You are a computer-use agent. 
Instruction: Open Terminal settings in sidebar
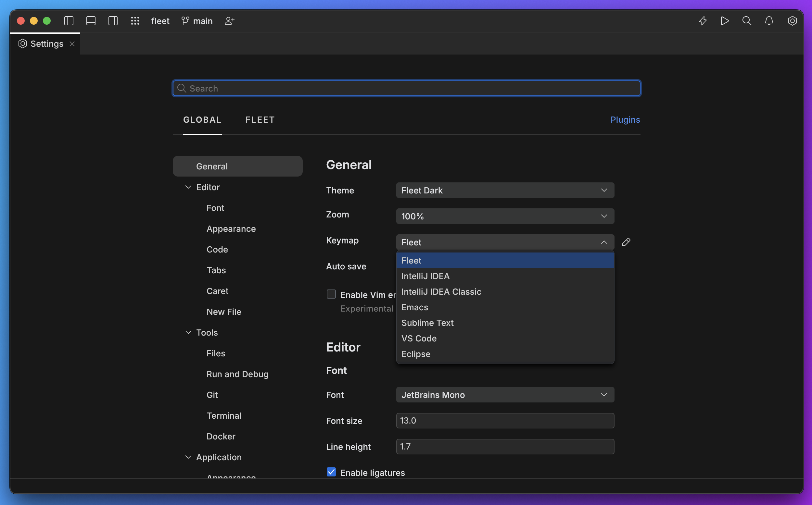pyautogui.click(x=223, y=415)
